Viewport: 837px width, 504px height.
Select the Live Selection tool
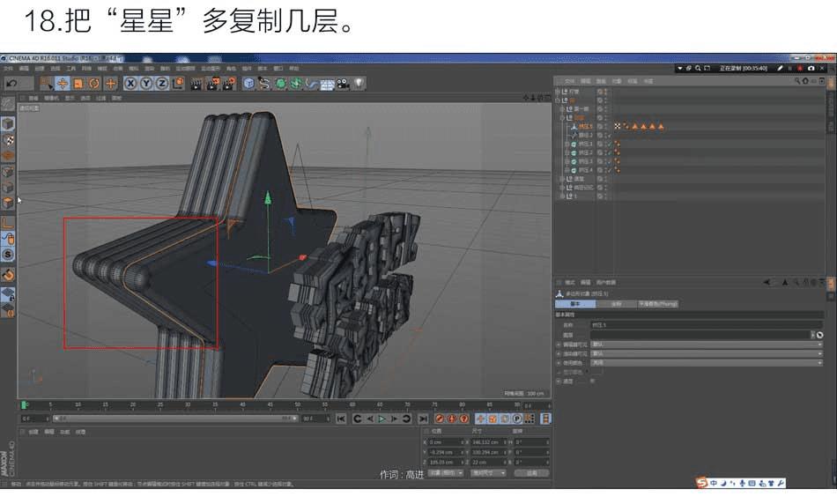coord(47,84)
